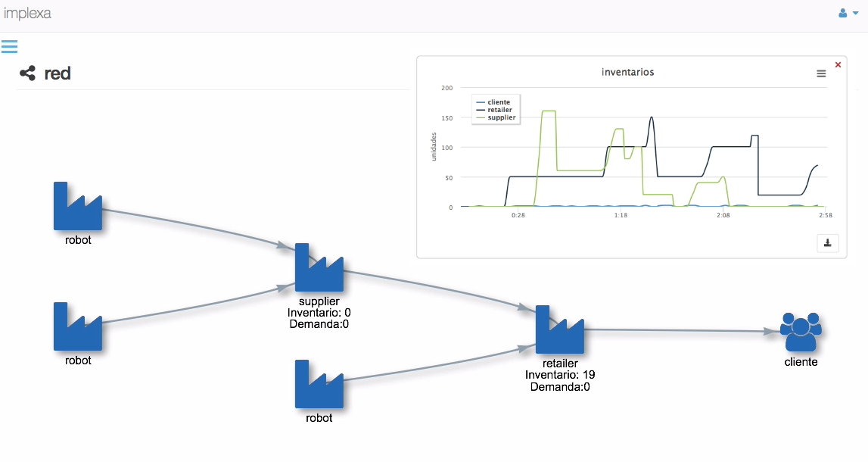Toggle the supplier series in chart legend
Screen dimensions: 868x462
coord(501,118)
